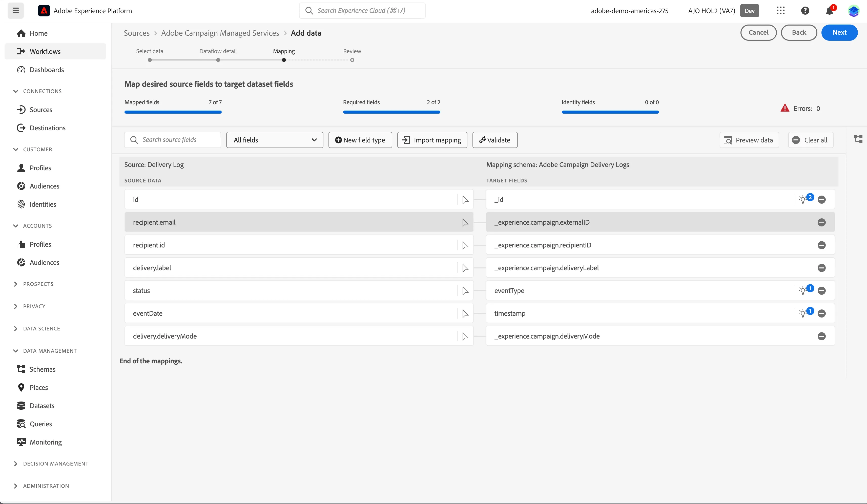Click the Next button
The height and width of the screenshot is (504, 867).
coord(839,32)
